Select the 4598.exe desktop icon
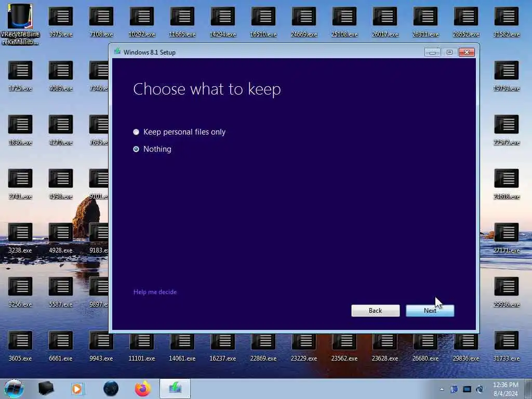Viewport: 532px width, 399px height. click(x=61, y=184)
